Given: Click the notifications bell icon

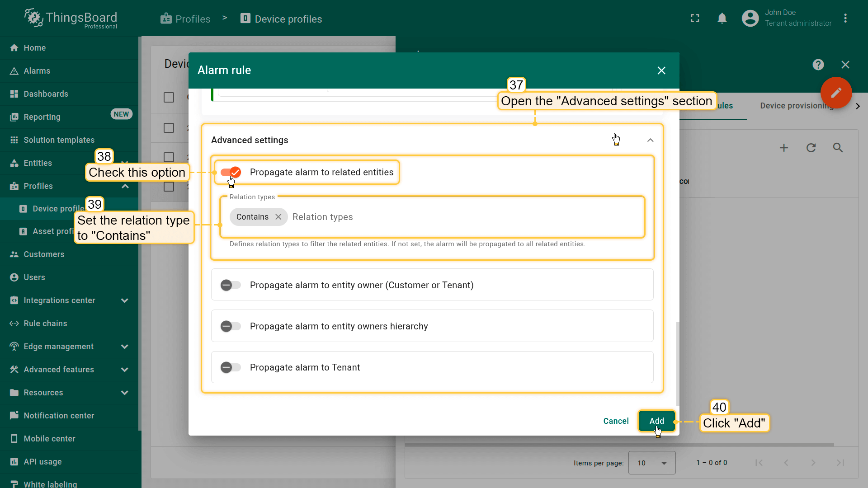Looking at the screenshot, I should coord(722,19).
